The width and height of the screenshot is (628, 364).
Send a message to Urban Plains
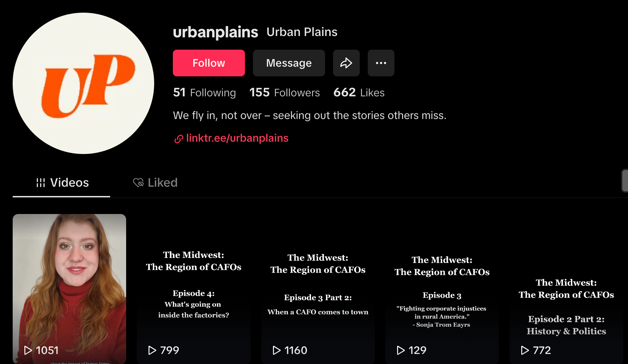pyautogui.click(x=289, y=63)
